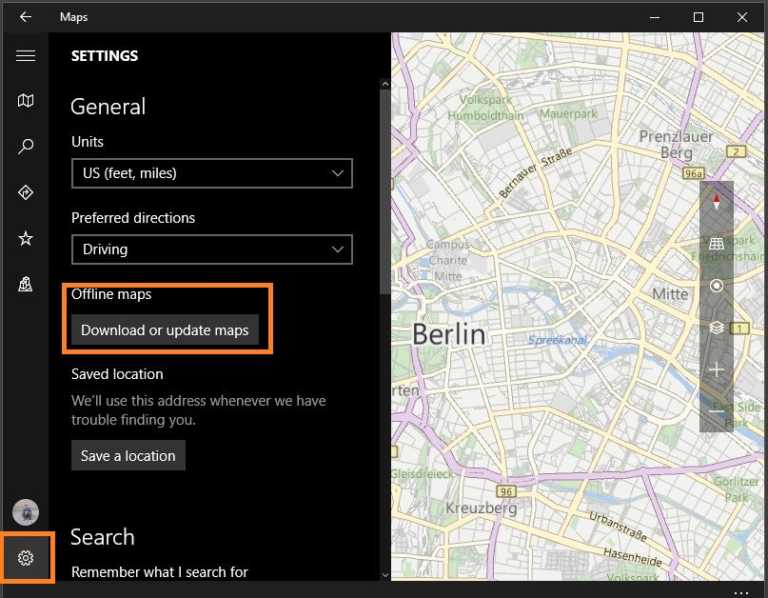Screen dimensions: 768x598
Task: Open Settings gear icon in sidebar
Action: pyautogui.click(x=25, y=557)
